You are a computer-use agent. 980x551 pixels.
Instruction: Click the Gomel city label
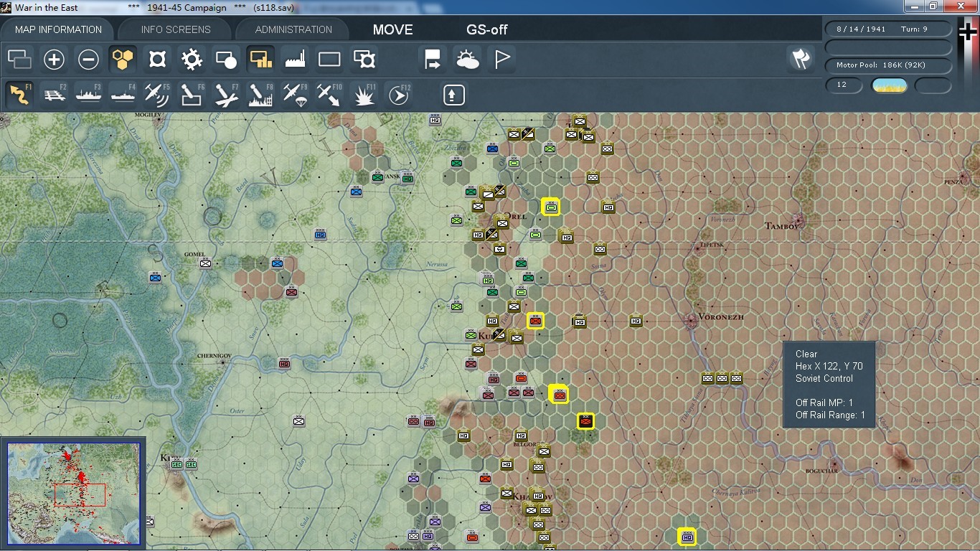click(194, 254)
